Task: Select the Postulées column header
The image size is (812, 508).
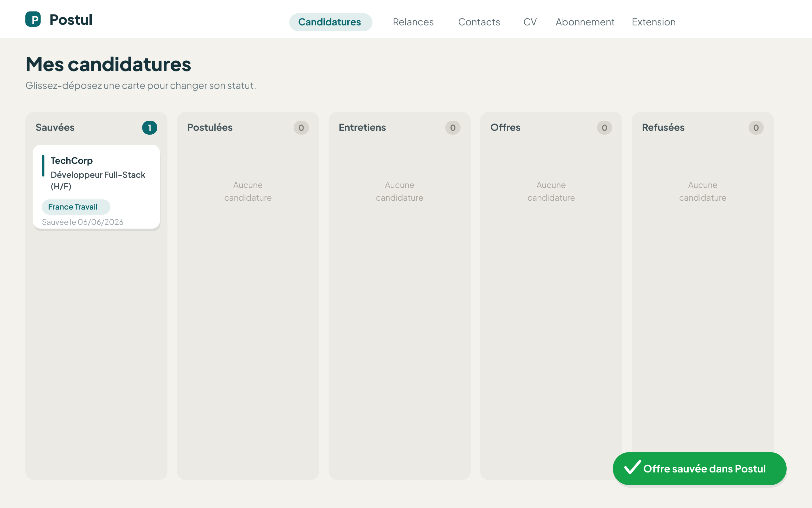Action: 210,128
